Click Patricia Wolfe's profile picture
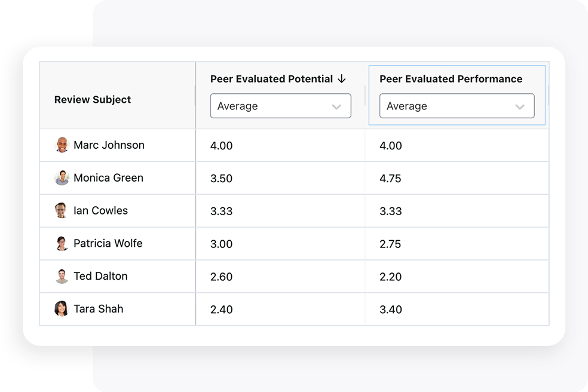Screen dimensions: 588x392 62,244
